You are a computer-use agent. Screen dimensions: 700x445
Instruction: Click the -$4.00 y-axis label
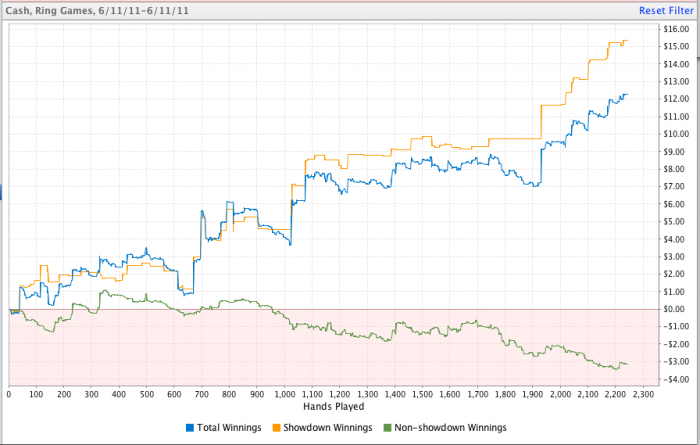click(675, 379)
